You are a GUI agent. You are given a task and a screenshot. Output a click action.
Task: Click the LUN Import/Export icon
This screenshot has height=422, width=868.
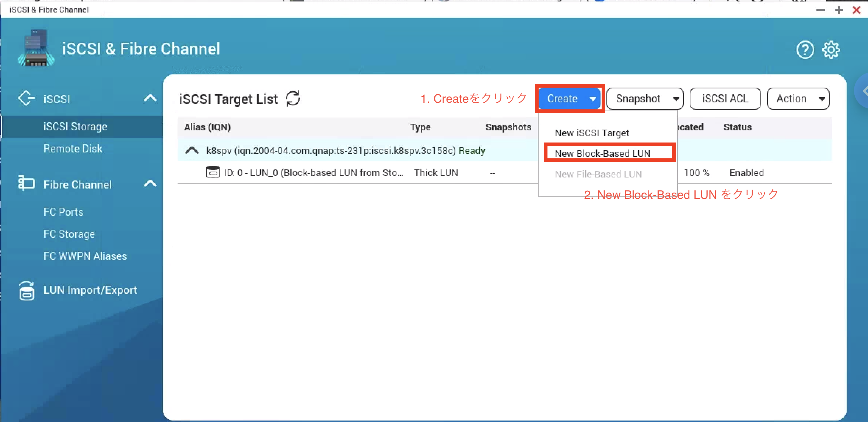tap(27, 291)
